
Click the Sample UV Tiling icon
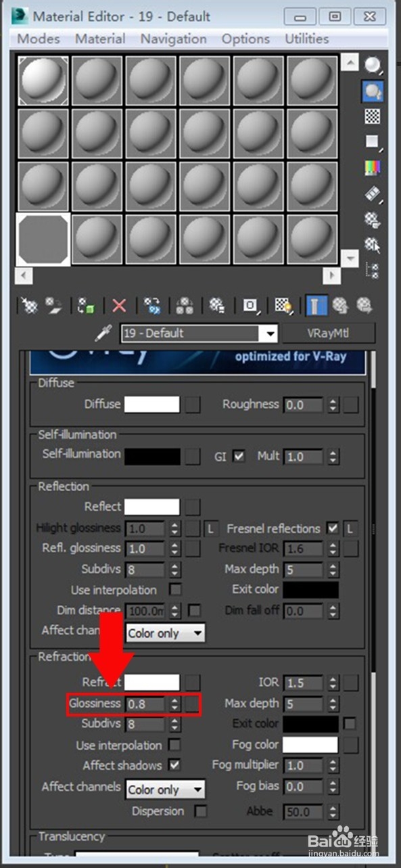click(x=373, y=141)
